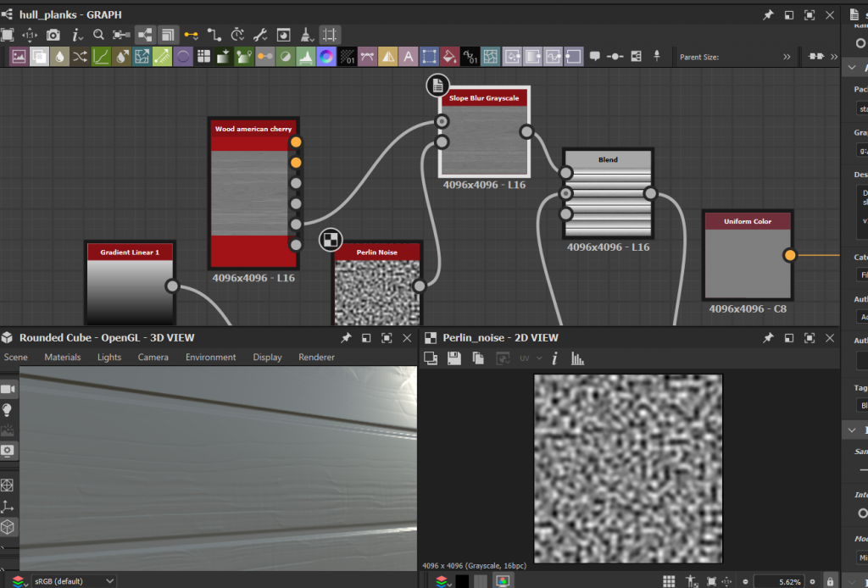Viewport: 868px width, 588px height.
Task: Open the histogram in the 2D view
Action: point(578,358)
